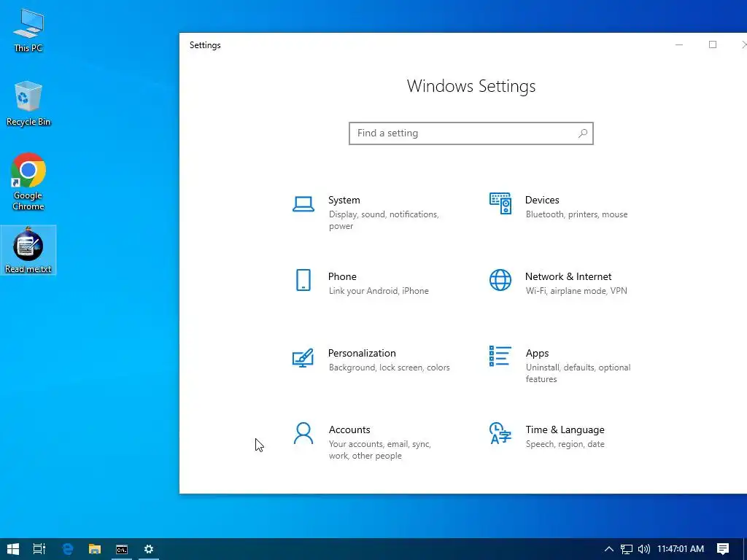Click 'Link your Android, iPhone' description
Screen dimensions: 747x560
pos(379,291)
